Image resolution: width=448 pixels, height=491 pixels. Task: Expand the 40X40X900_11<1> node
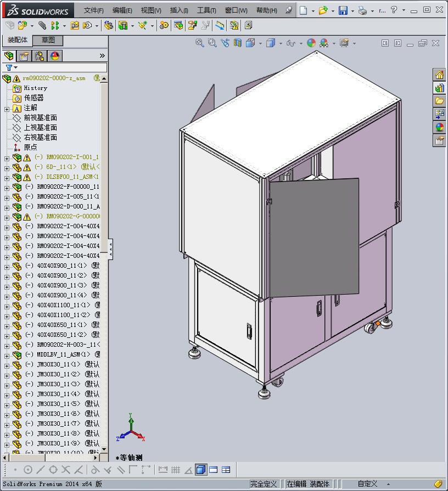point(7,267)
